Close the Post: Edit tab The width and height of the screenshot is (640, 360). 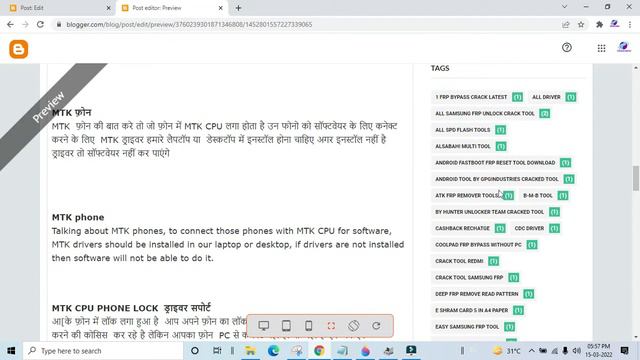point(108,8)
